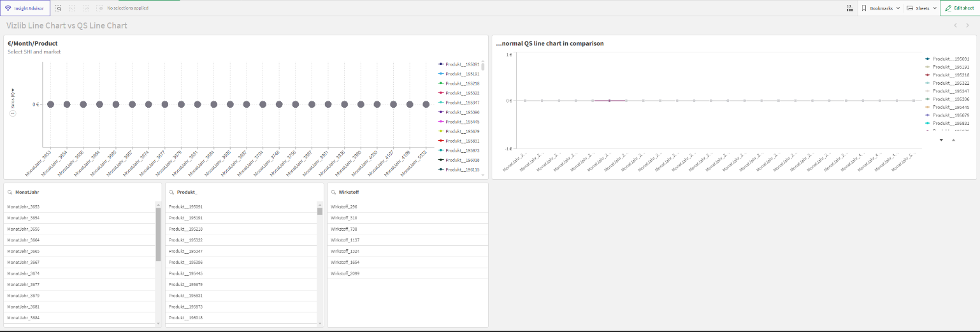Viewport: 980px width, 332px height.
Task: Go to the previous sheet arrow
Action: (x=955, y=25)
